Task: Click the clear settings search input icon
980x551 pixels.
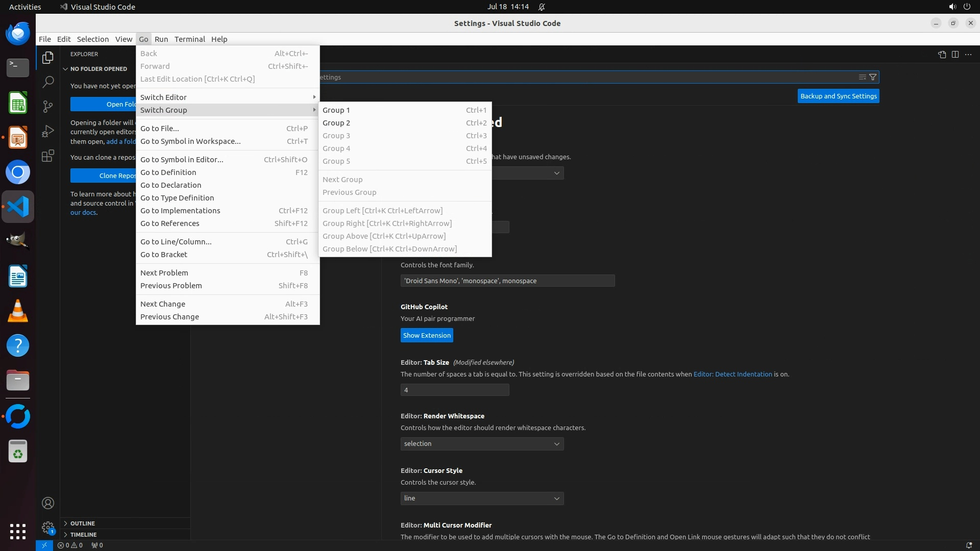Action: tap(862, 77)
